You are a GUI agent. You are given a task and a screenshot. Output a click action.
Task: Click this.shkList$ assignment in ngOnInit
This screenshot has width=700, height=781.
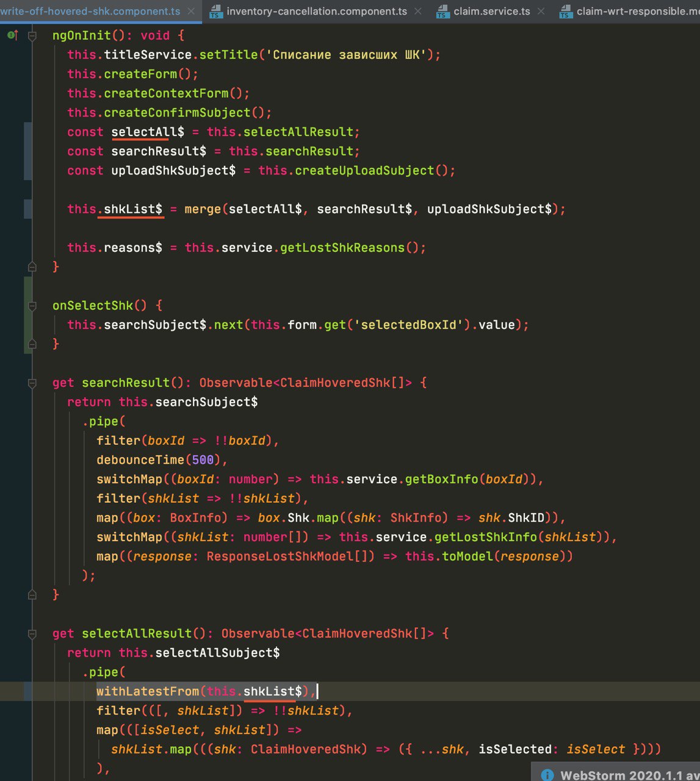(115, 209)
